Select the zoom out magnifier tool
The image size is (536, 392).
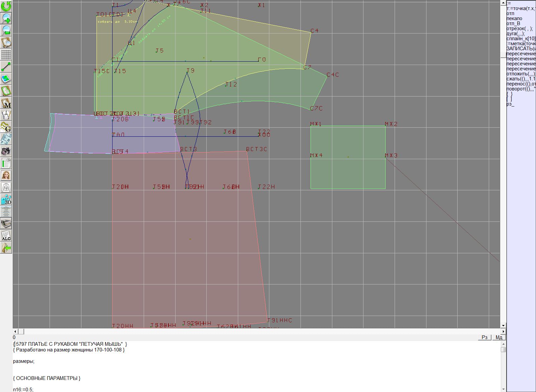(6, 30)
